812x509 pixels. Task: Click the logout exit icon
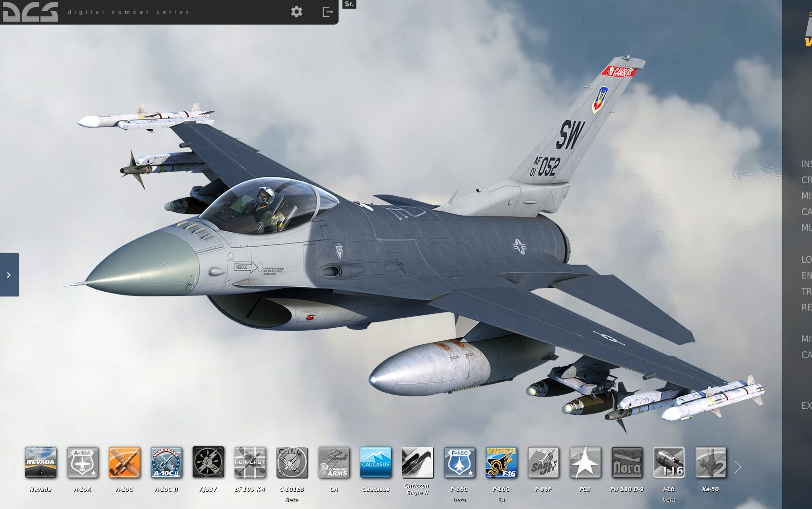coord(327,12)
